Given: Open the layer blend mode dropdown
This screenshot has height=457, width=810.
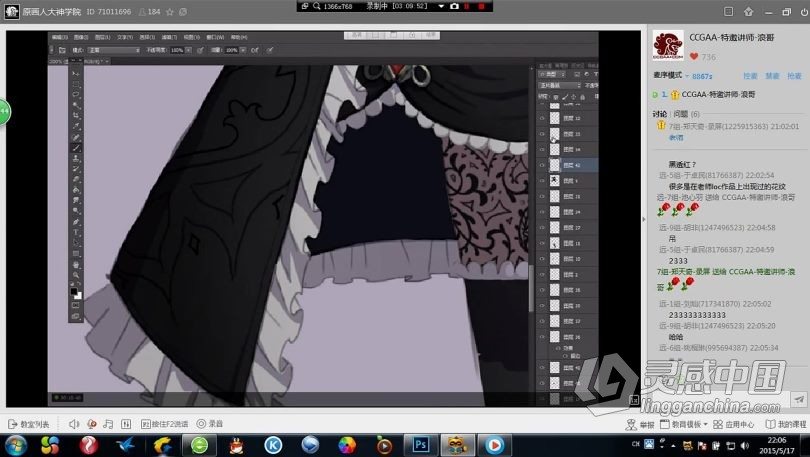Looking at the screenshot, I should point(559,85).
